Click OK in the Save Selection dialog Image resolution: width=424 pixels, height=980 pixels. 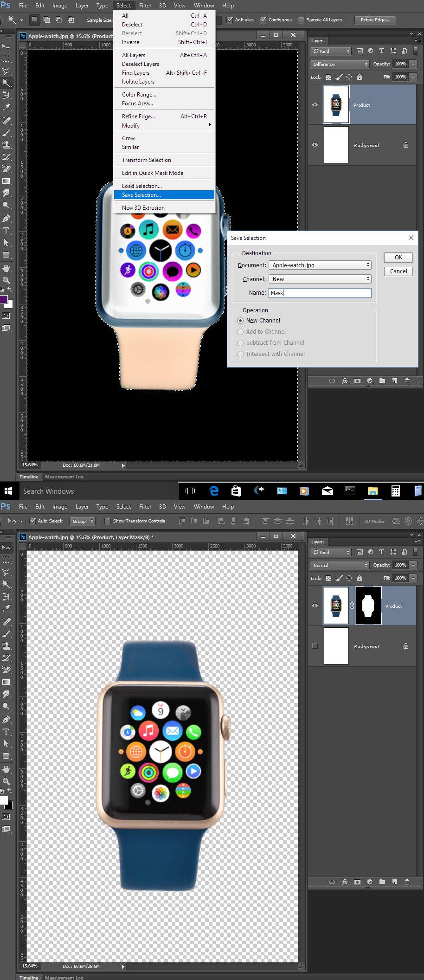click(398, 258)
